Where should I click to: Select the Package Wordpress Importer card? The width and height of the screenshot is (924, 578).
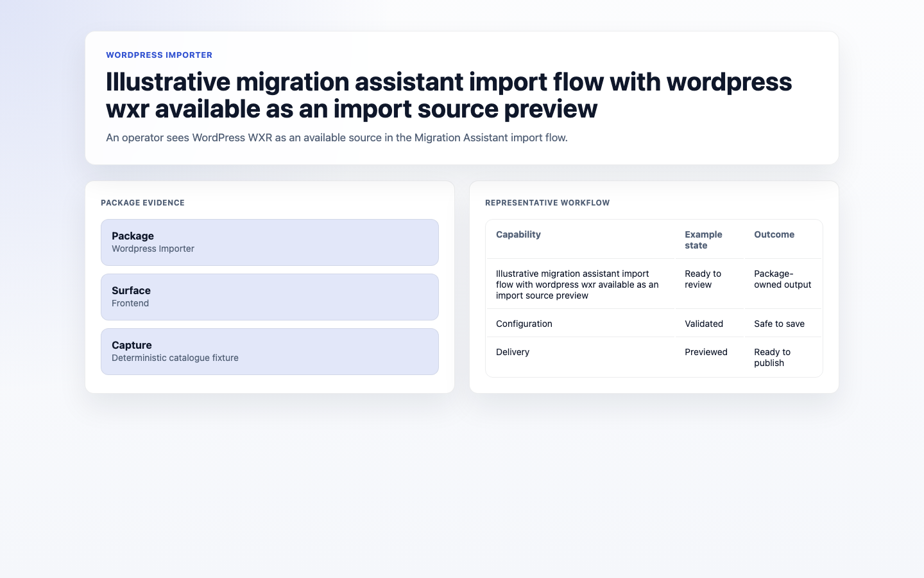(269, 243)
